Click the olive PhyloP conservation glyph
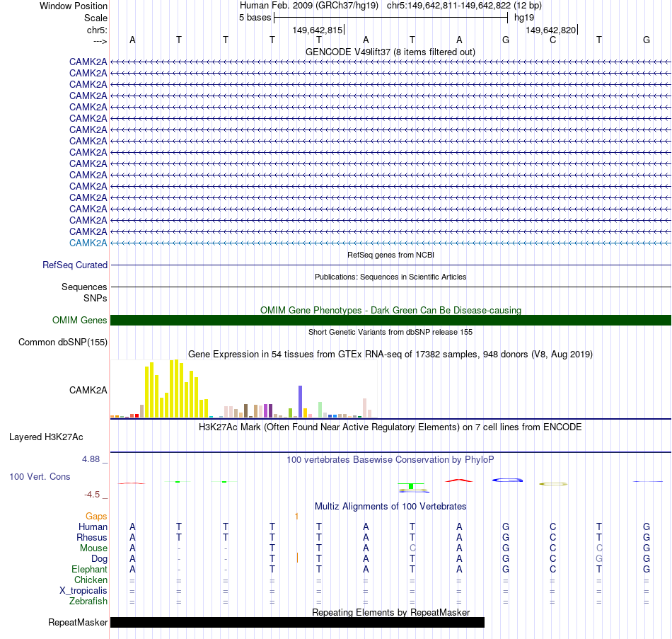The height and width of the screenshot is (639, 672). tap(553, 484)
